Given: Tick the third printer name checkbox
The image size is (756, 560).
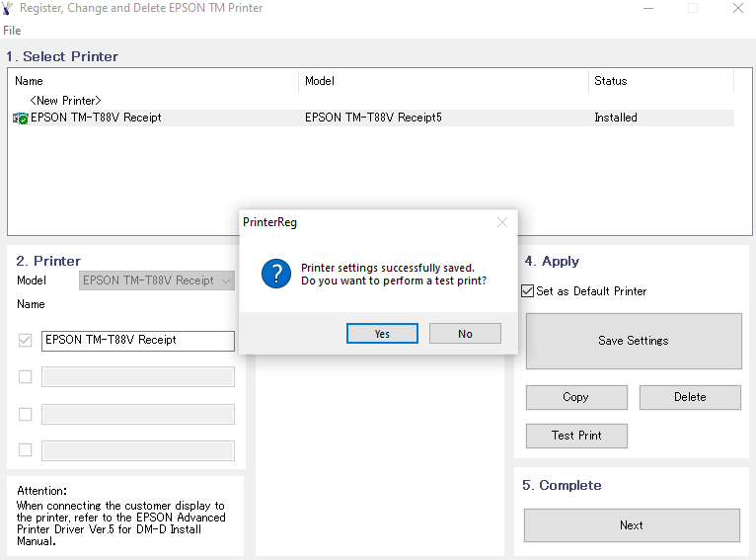Looking at the screenshot, I should (25, 414).
